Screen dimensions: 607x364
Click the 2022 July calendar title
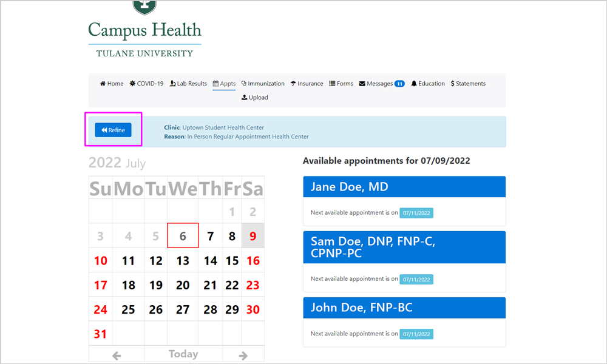pos(117,163)
